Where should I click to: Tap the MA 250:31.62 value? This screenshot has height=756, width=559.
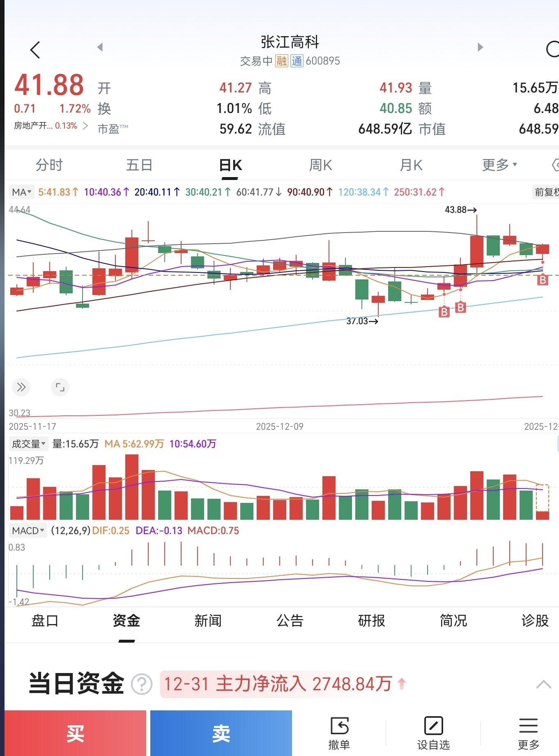coord(419,192)
